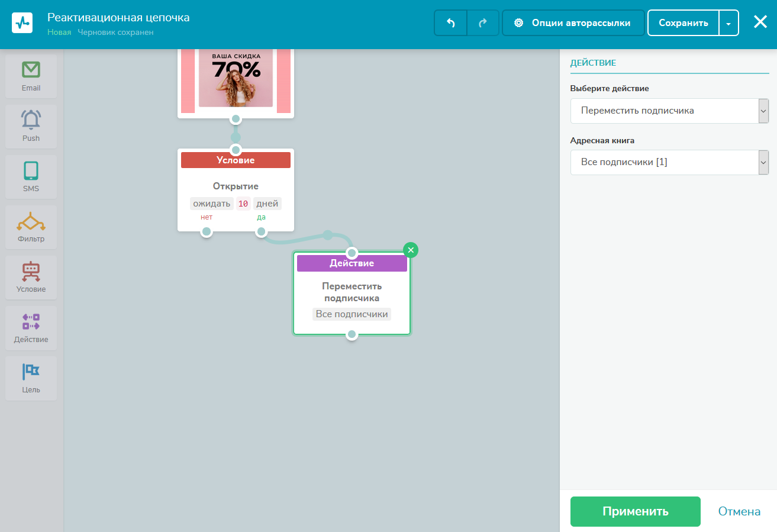
Task: Select the purple Действие block header
Action: pyautogui.click(x=352, y=263)
